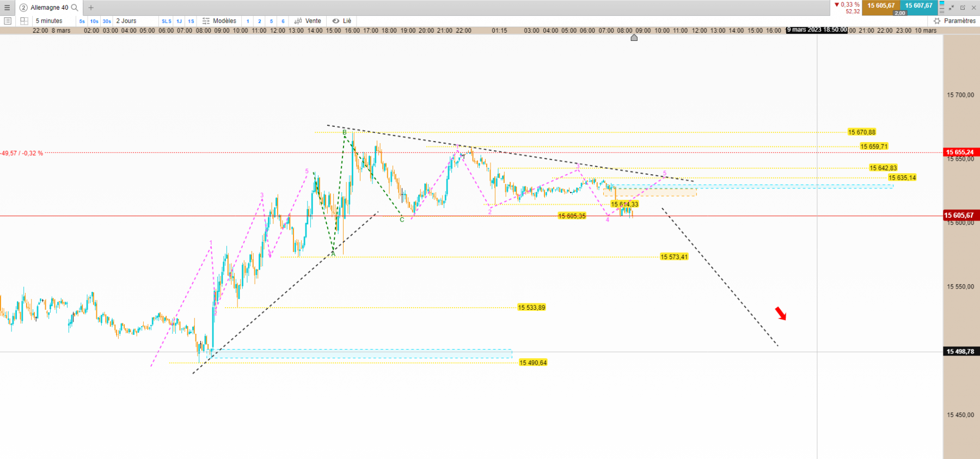
Task: Open the chart layout grid icon
Action: 24,21
